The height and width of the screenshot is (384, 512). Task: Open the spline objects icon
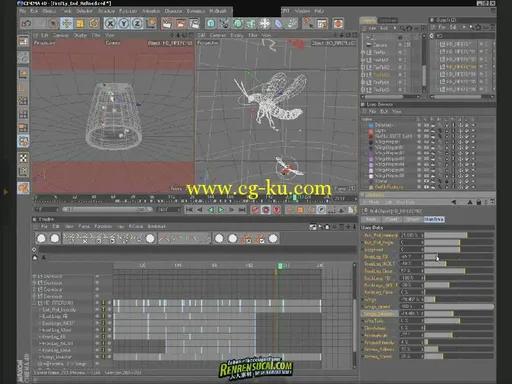pos(224,23)
